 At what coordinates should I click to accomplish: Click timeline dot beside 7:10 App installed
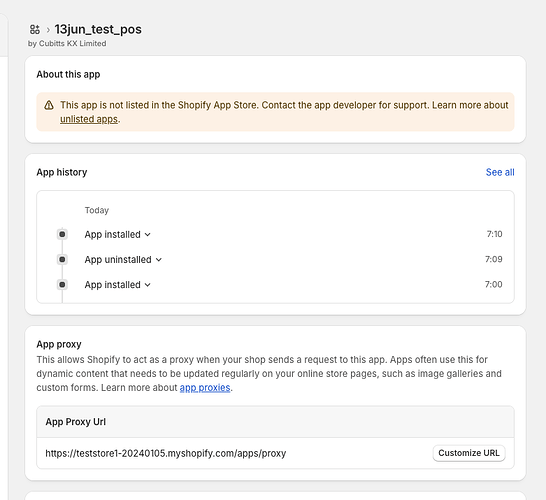tap(62, 234)
